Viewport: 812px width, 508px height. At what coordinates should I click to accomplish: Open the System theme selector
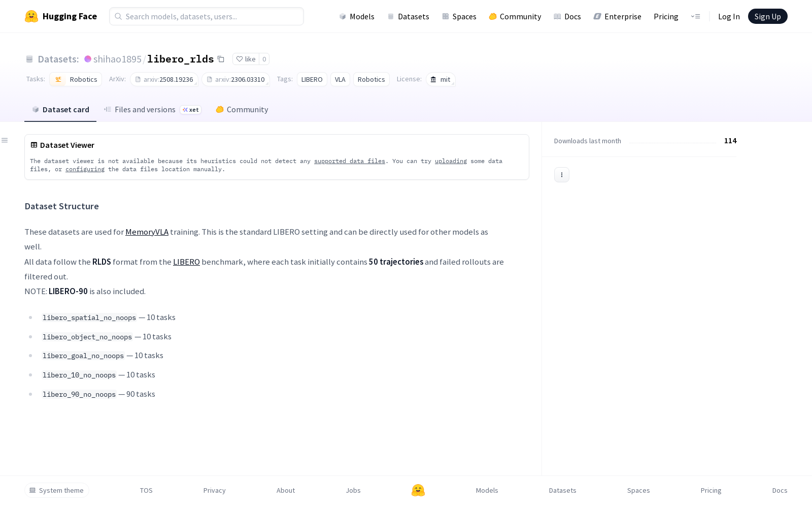point(57,490)
